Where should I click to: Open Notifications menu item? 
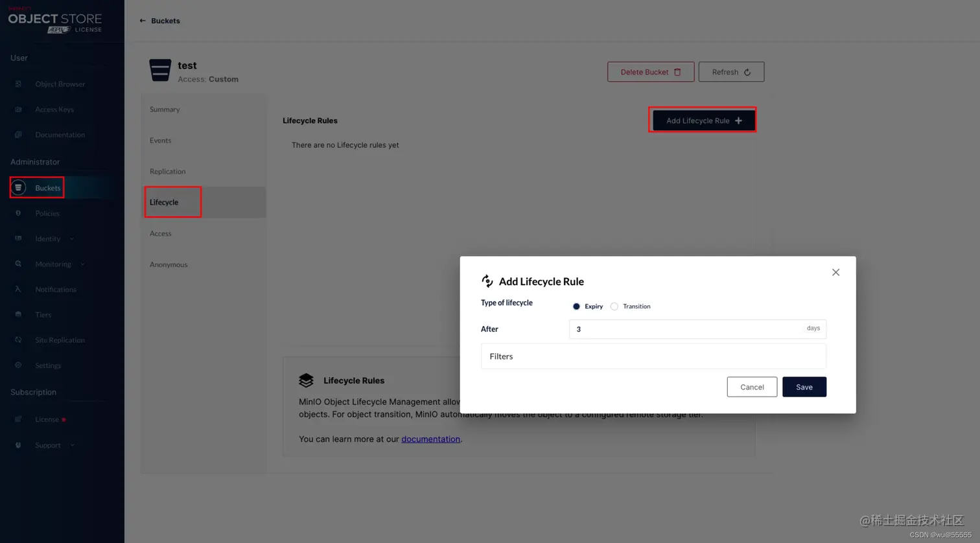(x=56, y=289)
